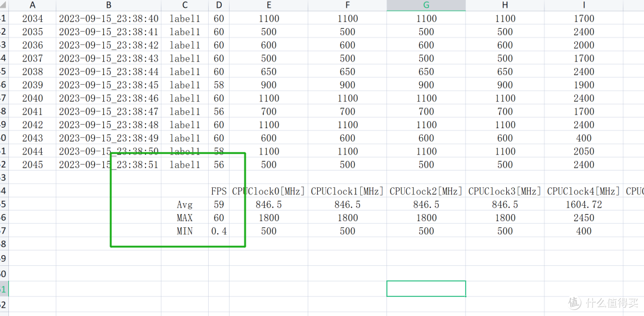
Task: Click column I value 1900
Action: click(584, 85)
